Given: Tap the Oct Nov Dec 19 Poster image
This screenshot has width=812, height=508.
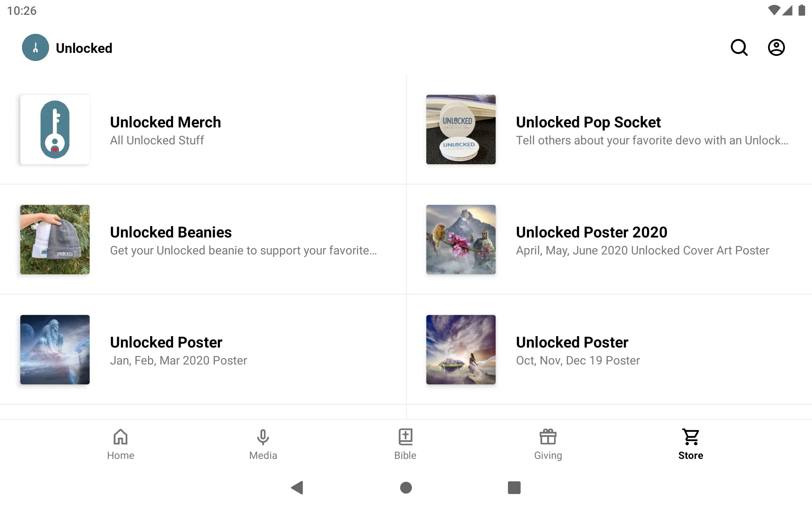Looking at the screenshot, I should 461,349.
